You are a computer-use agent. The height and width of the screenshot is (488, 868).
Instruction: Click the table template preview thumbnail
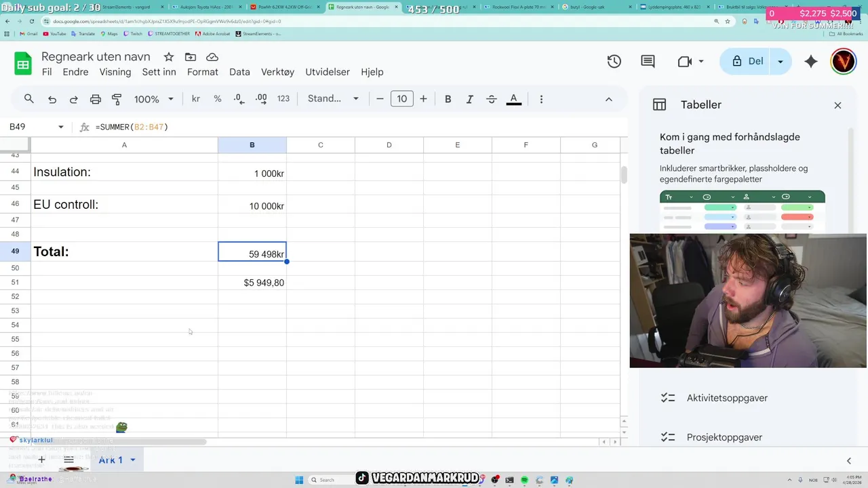[743, 212]
